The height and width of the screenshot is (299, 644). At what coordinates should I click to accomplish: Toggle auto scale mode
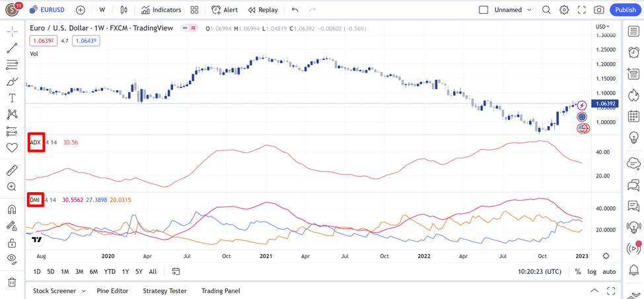click(x=609, y=271)
